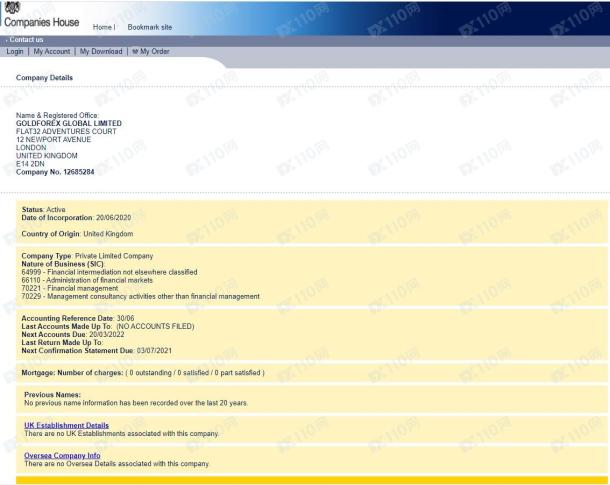Image resolution: width=610 pixels, height=485 pixels.
Task: Click the GOLDFOREX GLOBAL LIMITED company name
Action: [x=69, y=123]
